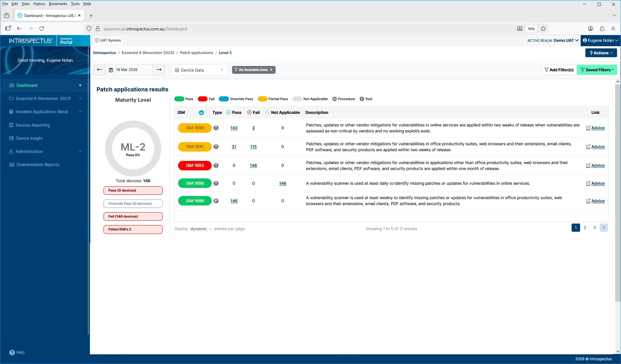This screenshot has height=364, width=621.
Task: Go to previous date with left arrow
Action: (99, 70)
